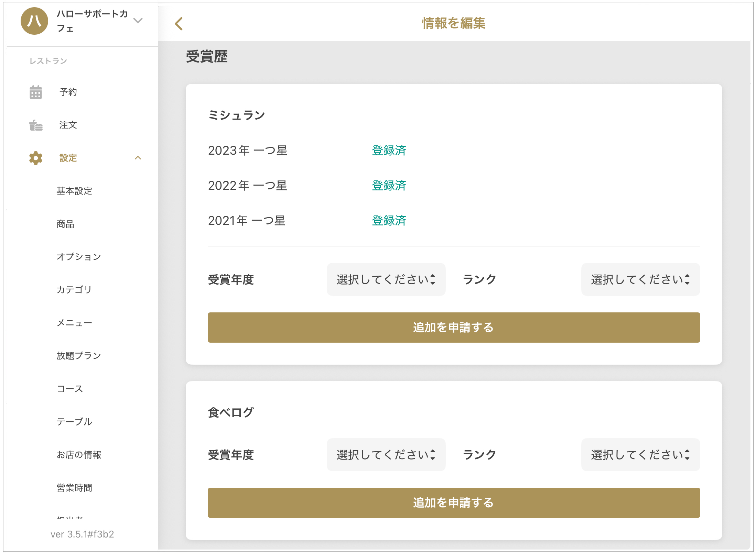The image size is (756, 554).
Task: Open the 食べログ ランク dropdown
Action: click(640, 455)
